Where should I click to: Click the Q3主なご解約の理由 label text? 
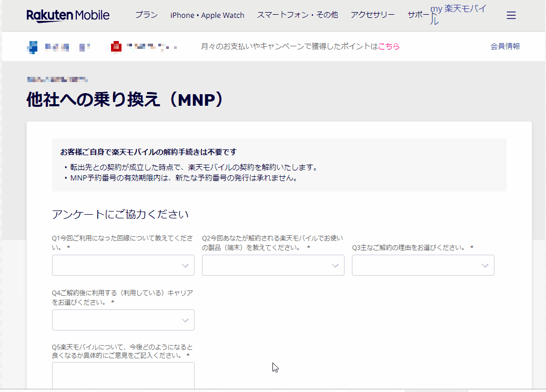tap(412, 248)
